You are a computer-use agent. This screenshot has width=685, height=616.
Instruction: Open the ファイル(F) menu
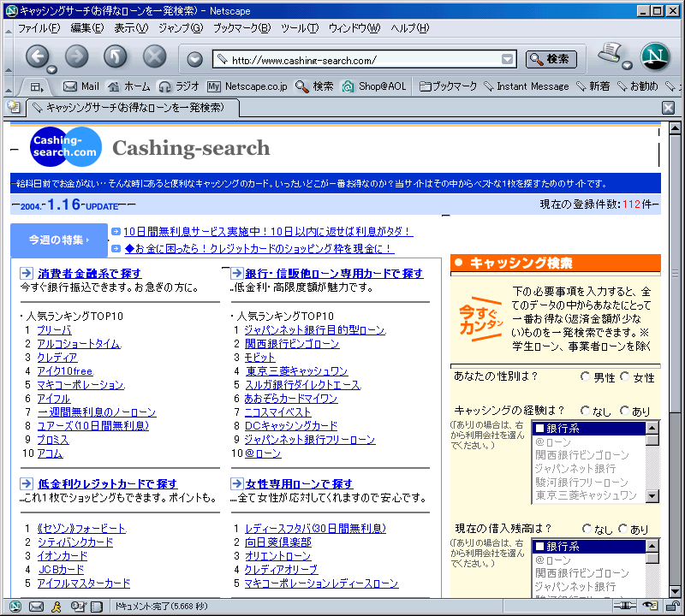39,28
